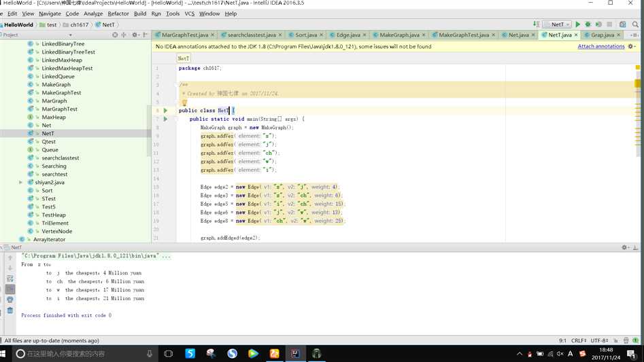Select LinkedMaxHeap in project tree

point(62,60)
